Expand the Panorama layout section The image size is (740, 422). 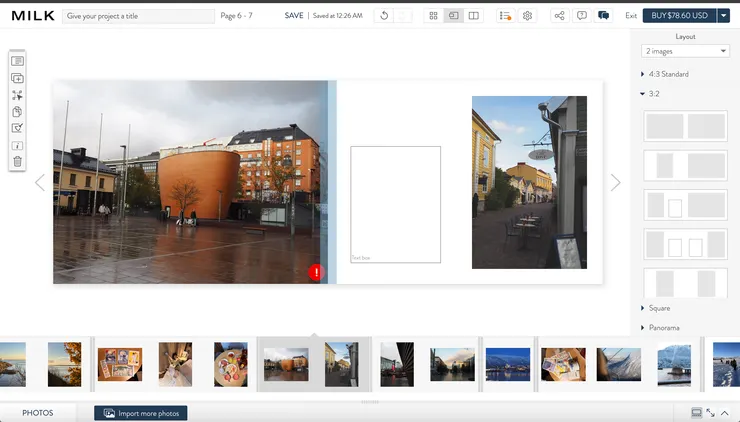click(x=663, y=327)
